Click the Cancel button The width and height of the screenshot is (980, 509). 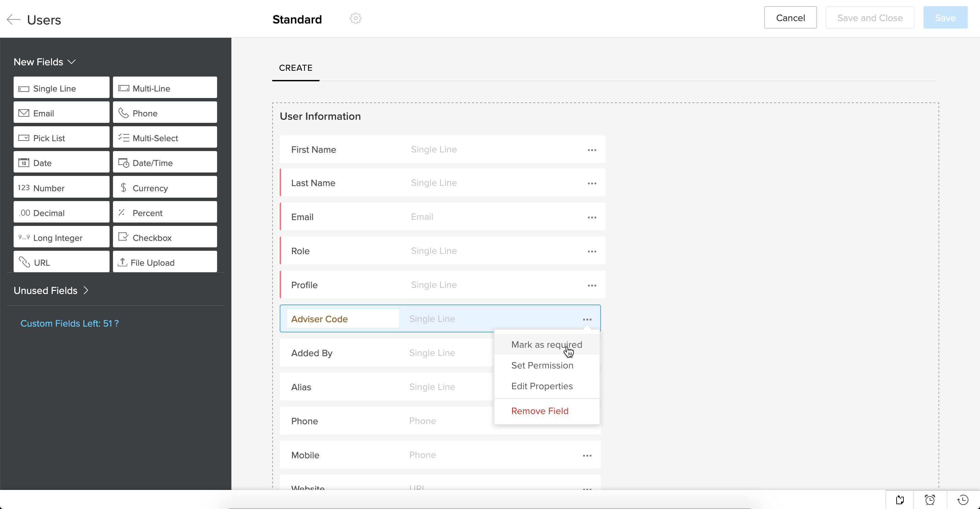point(790,17)
